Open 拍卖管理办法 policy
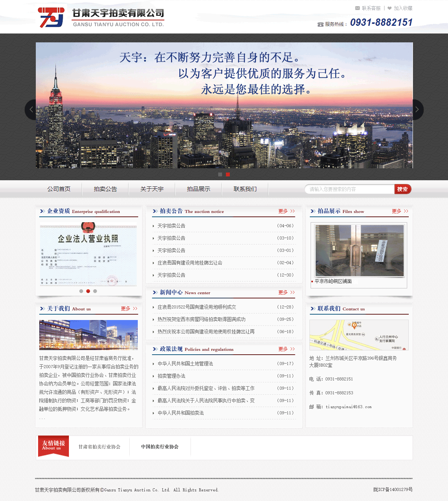 pyautogui.click(x=171, y=376)
